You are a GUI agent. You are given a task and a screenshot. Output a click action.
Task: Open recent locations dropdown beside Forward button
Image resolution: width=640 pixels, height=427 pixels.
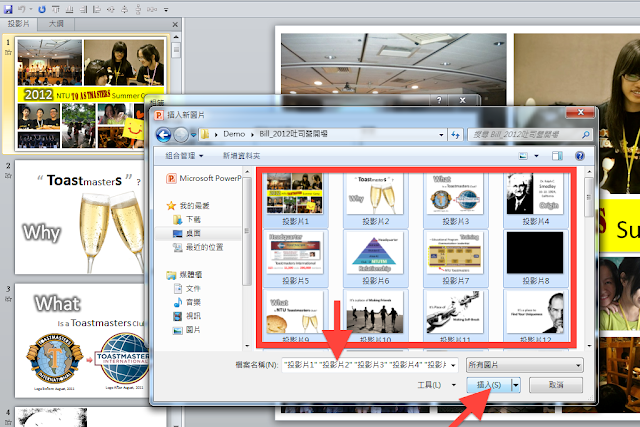point(193,134)
